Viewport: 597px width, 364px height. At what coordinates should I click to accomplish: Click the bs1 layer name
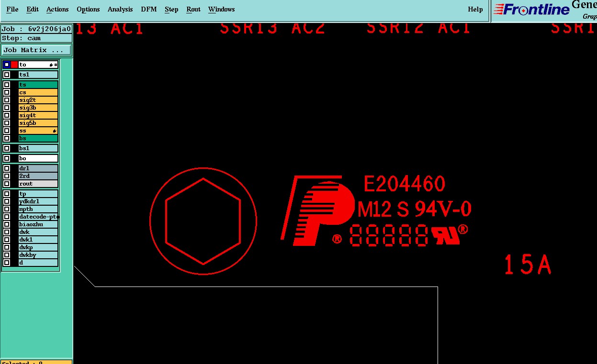pyautogui.click(x=38, y=148)
